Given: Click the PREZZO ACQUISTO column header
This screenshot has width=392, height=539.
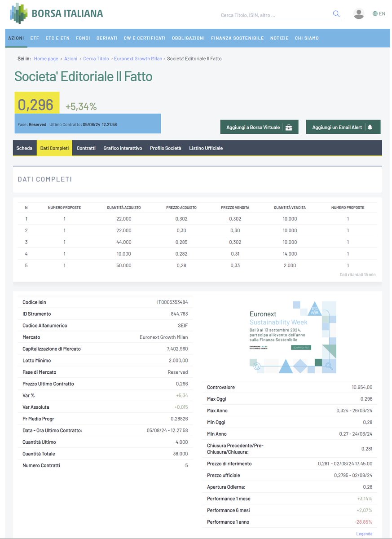Looking at the screenshot, I should coord(181,208).
